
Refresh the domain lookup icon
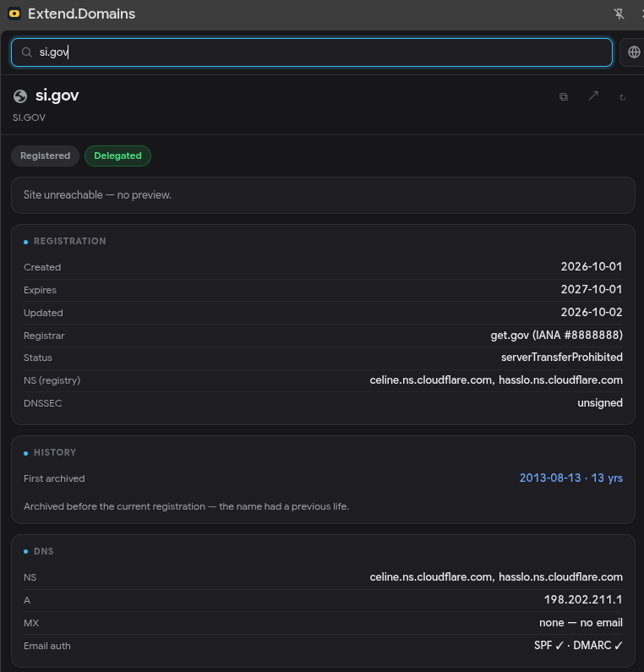[x=623, y=97]
